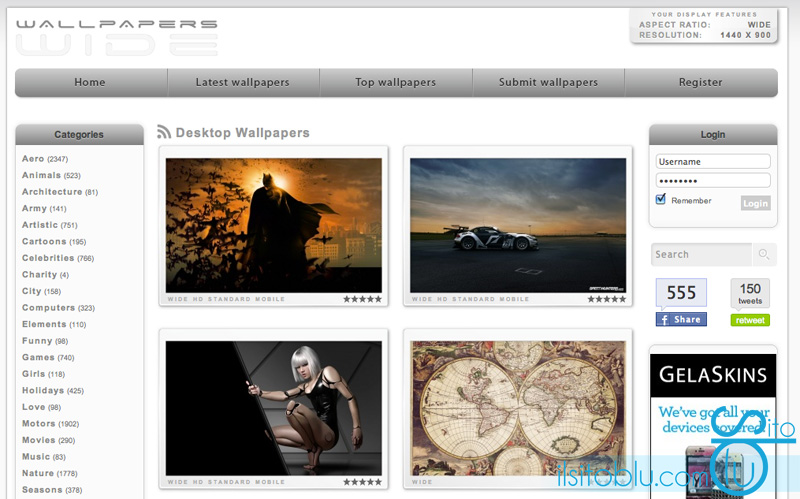Image resolution: width=800 pixels, height=499 pixels.
Task: Open the race car wallpaper thumbnail
Action: 518,225
